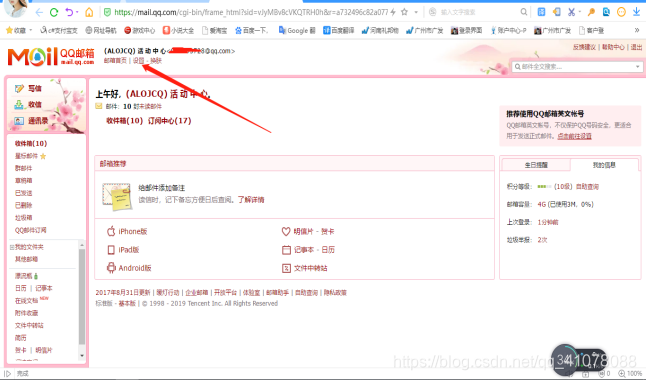This screenshot has height=380, width=646.
Task: Click the scissors screenshot tool icon
Action: (x=571, y=12)
